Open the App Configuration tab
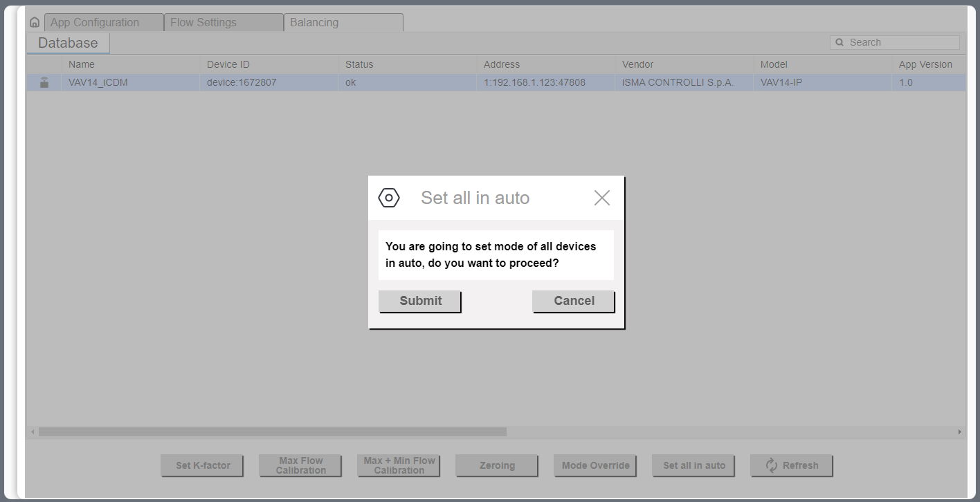Screen dimensions: 980x502 [x=104, y=22]
